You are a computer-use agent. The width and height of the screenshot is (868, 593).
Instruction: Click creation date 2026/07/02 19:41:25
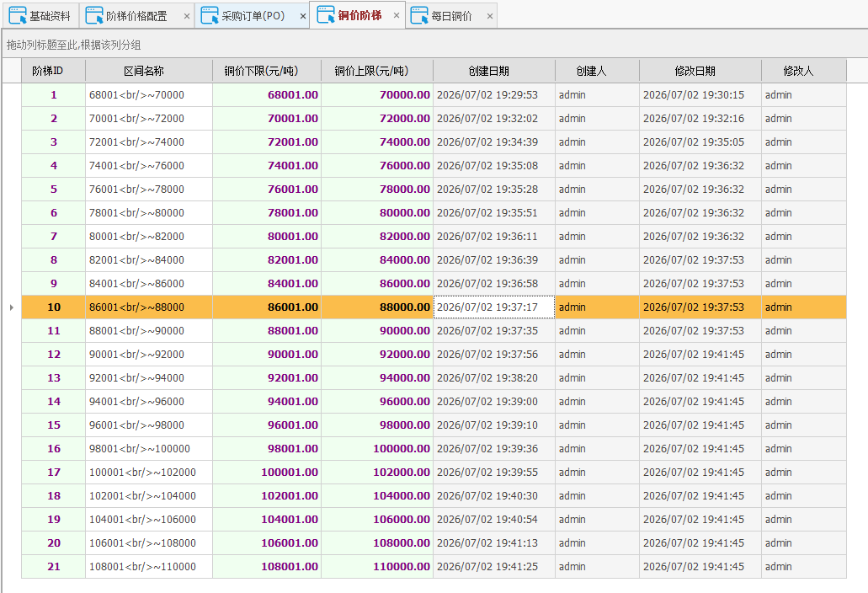coord(494,566)
